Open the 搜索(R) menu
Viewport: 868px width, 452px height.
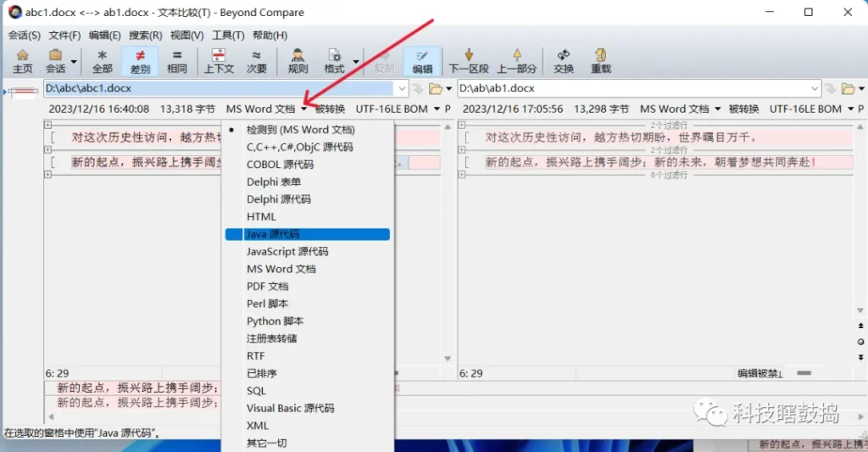click(x=145, y=35)
